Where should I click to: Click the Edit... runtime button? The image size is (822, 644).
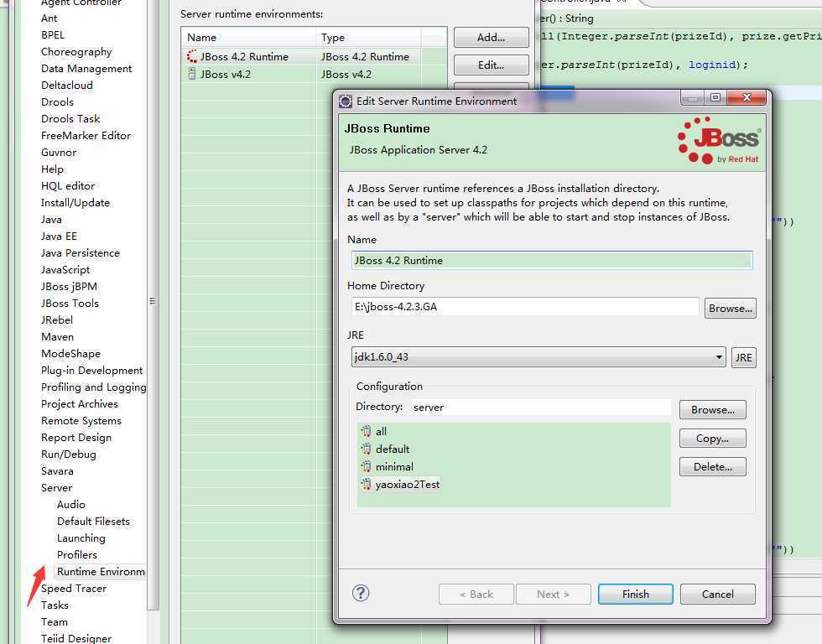tap(492, 65)
